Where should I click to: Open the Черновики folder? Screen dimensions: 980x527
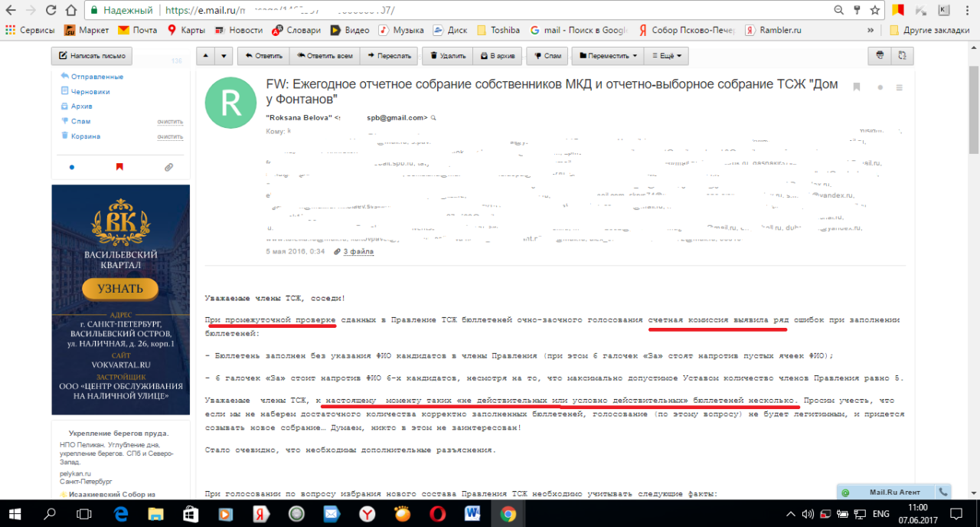tap(90, 91)
